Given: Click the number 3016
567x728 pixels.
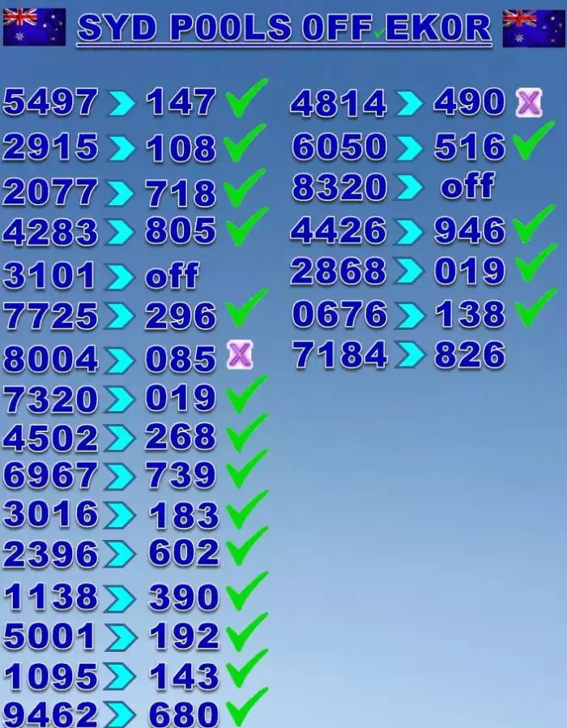Looking at the screenshot, I should (x=50, y=515).
